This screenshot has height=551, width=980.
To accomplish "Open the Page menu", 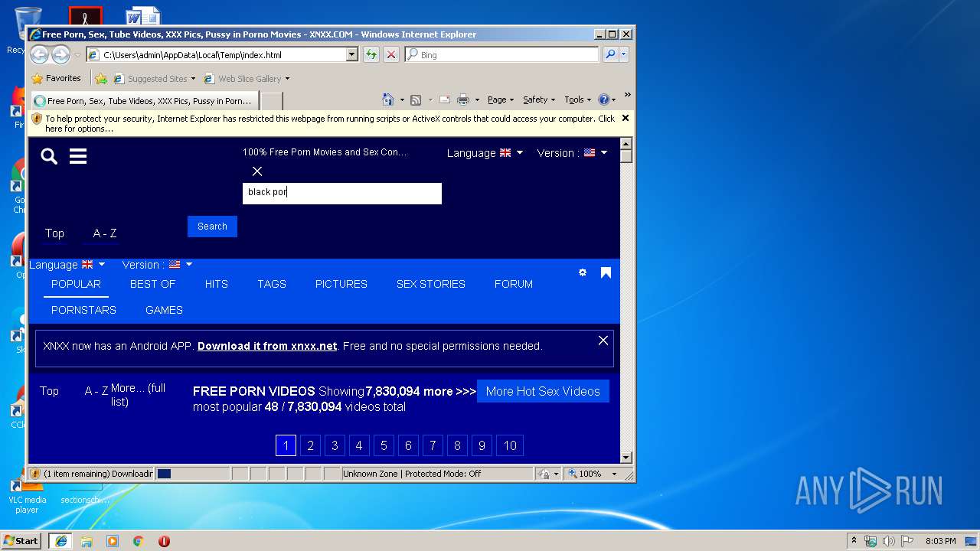I will [500, 99].
